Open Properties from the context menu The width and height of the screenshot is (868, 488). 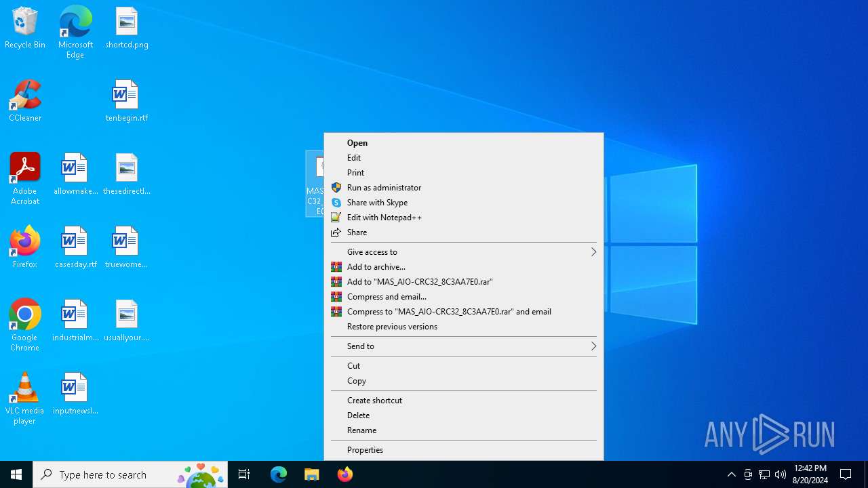[x=464, y=450]
